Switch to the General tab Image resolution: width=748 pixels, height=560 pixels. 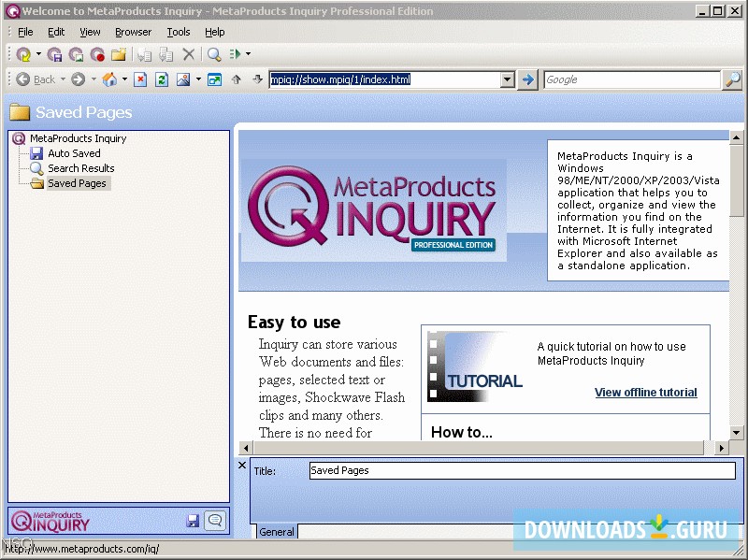276,532
